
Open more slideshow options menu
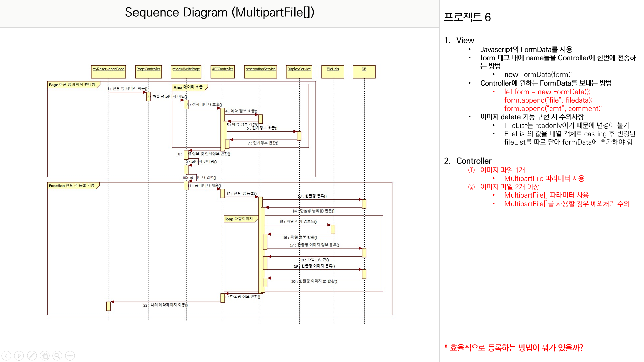70,356
